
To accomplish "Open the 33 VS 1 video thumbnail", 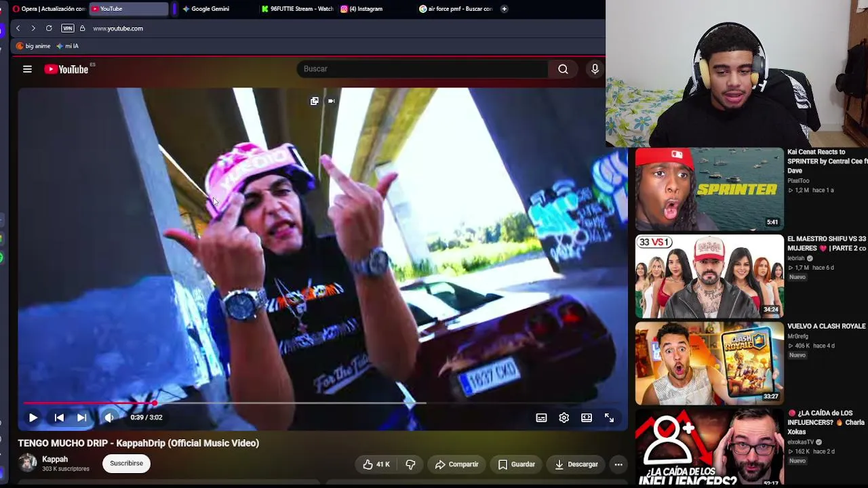I will tap(709, 276).
